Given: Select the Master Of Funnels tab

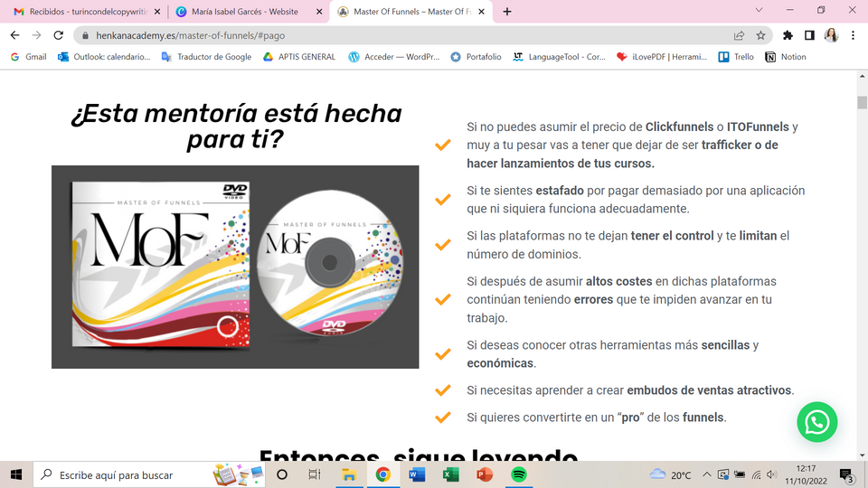Looking at the screenshot, I should 410,12.
